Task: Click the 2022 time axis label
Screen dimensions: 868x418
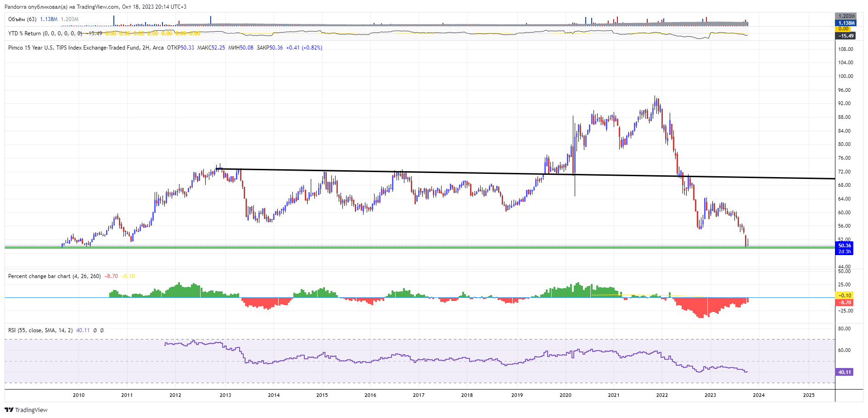Action: pyautogui.click(x=662, y=395)
